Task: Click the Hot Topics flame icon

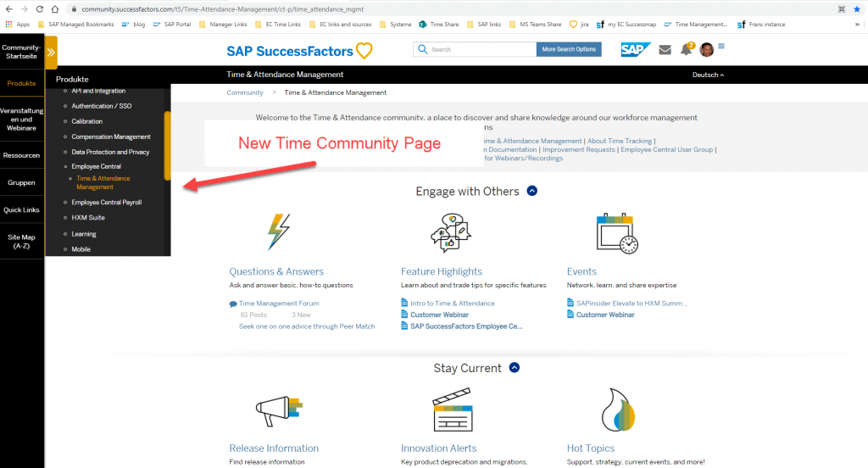Action: coord(618,409)
